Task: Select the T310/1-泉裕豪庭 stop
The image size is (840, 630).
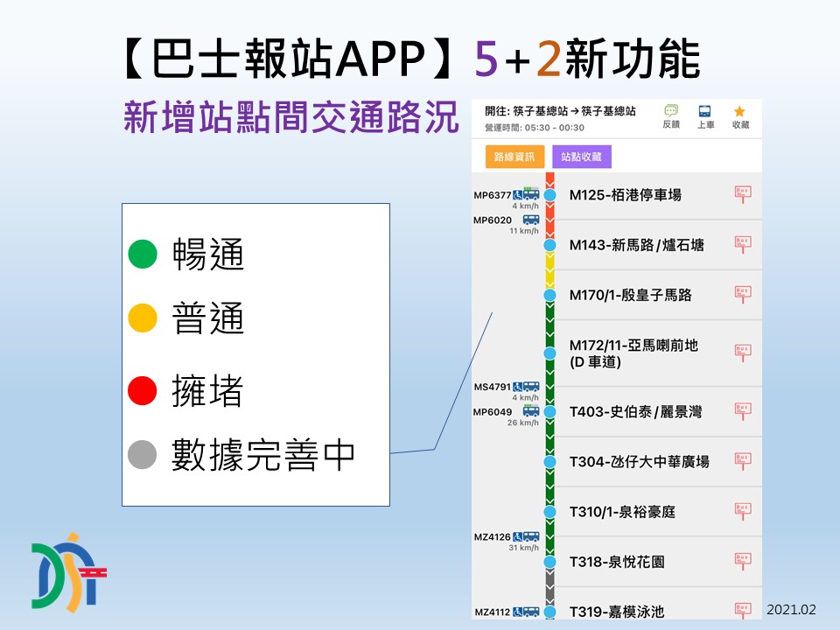Action: click(x=622, y=512)
